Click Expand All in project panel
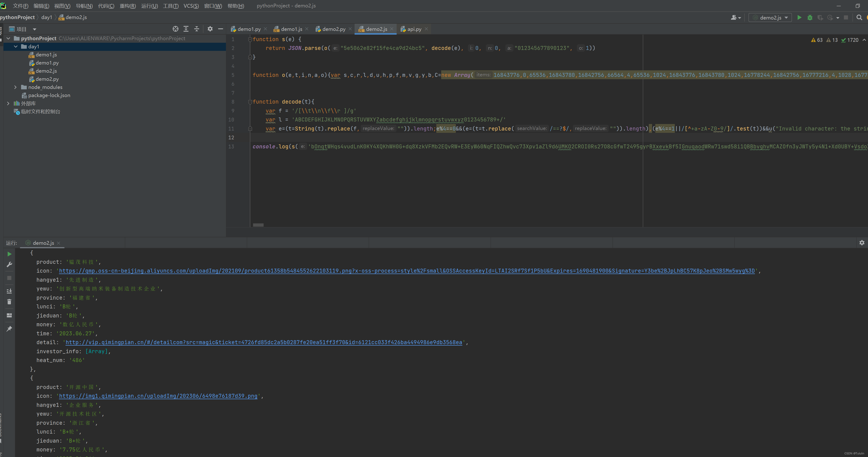Image resolution: width=868 pixels, height=457 pixels. (x=186, y=29)
